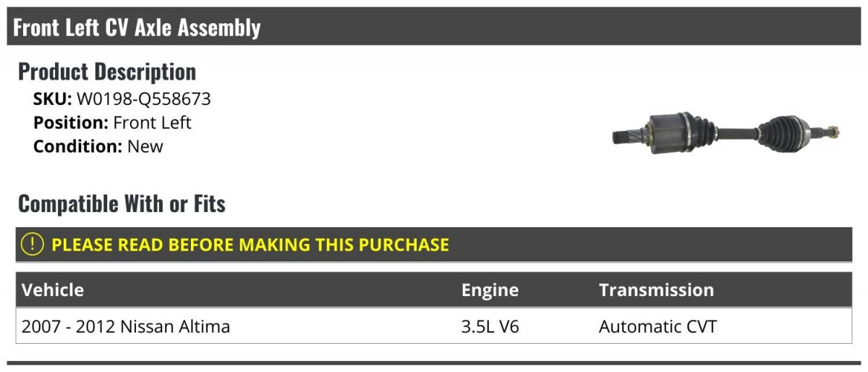
Task: Select the 2007 - 2012 Nissan Altima cell
Action: pos(126,326)
